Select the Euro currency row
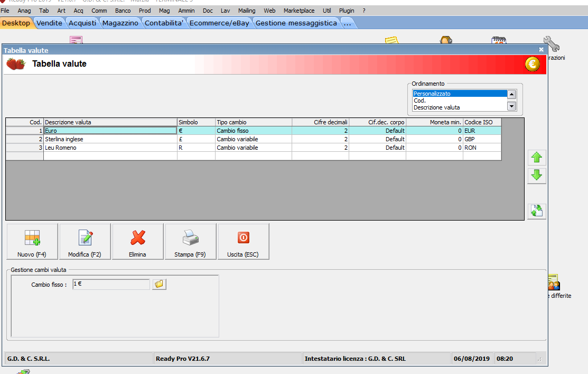The image size is (588, 374). (x=254, y=131)
